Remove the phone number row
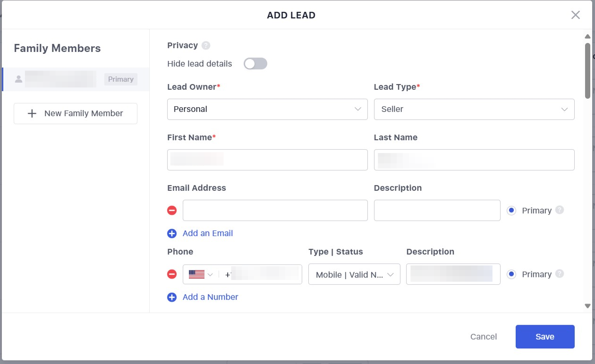This screenshot has height=364, width=595. tap(172, 274)
